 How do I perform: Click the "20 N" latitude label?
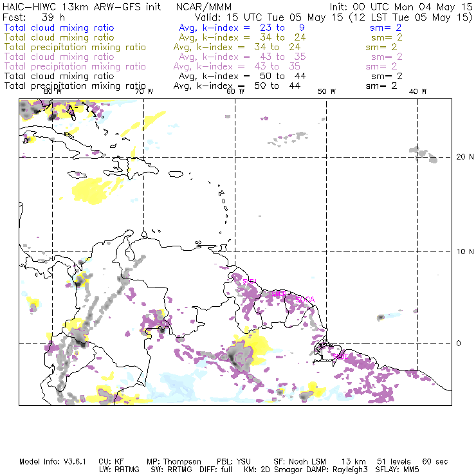pos(465,157)
